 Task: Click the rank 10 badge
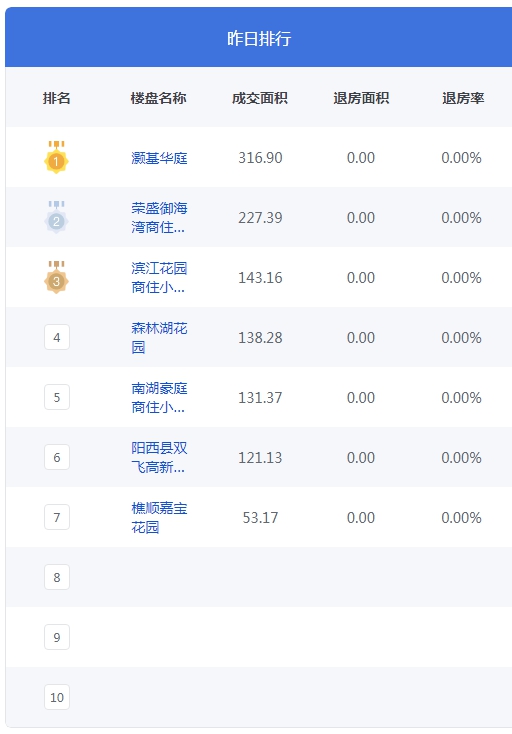click(x=57, y=697)
